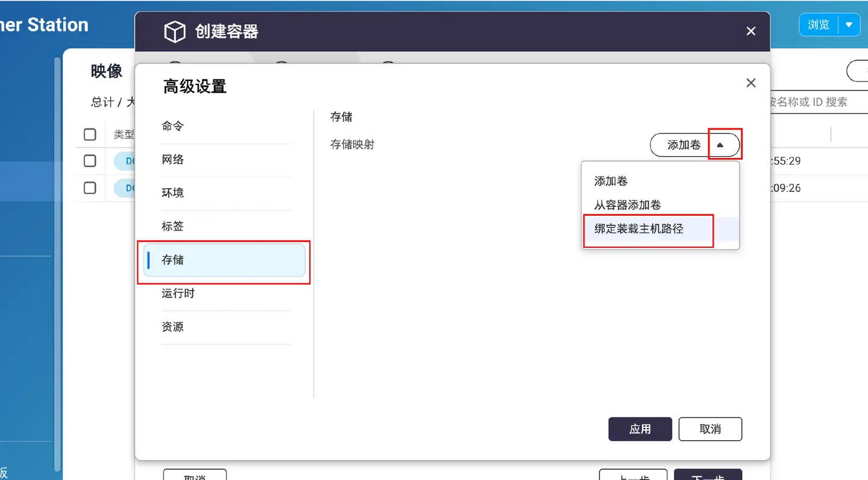Toggle the select-all checkbox in table header

coord(90,134)
